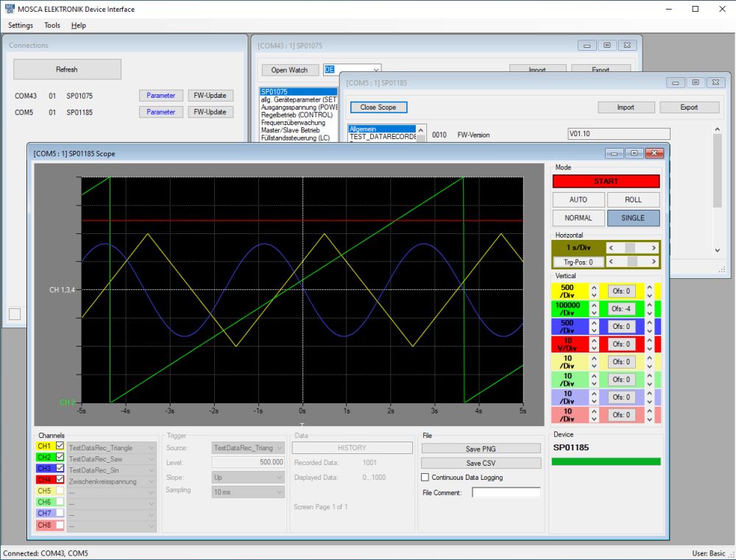736x560 pixels.
Task: Lower the CH2 Ofs: -4 offset with the down arrow
Action: coord(650,313)
